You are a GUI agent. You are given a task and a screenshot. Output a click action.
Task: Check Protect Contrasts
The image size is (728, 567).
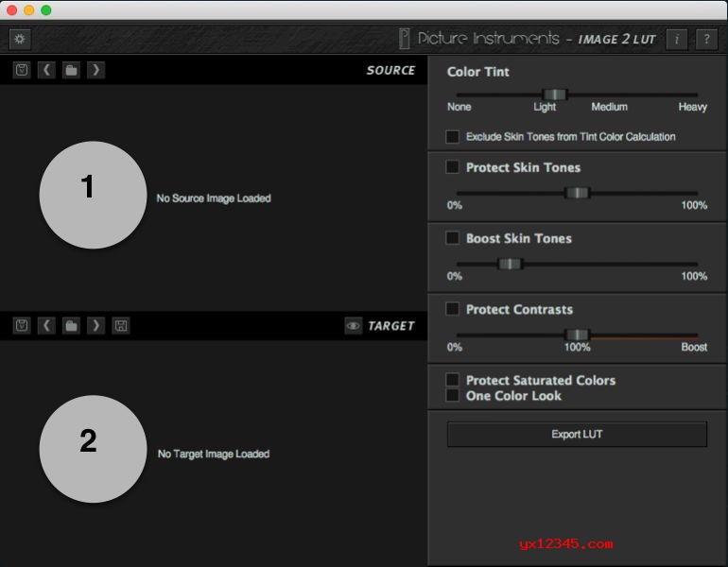pyautogui.click(x=452, y=309)
